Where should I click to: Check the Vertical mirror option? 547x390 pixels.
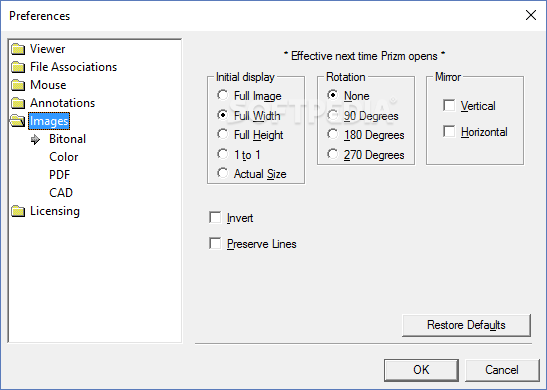click(x=449, y=105)
